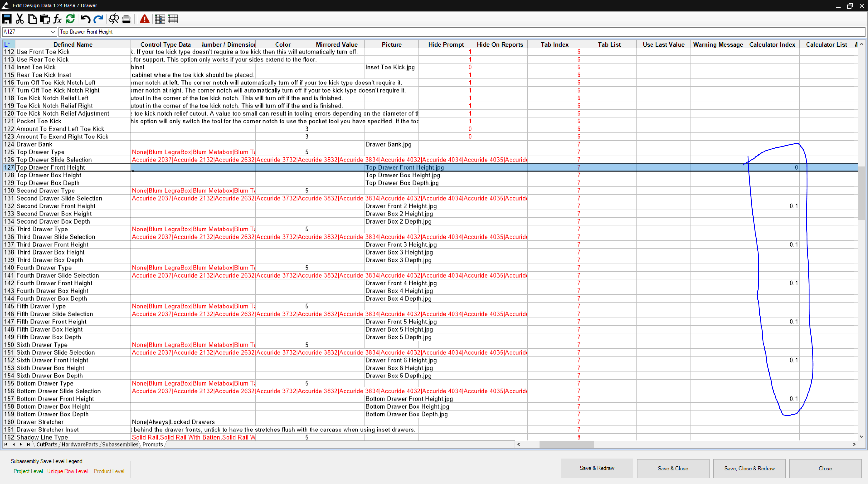
Task: Click Save, Close & Redraw button
Action: 749,468
